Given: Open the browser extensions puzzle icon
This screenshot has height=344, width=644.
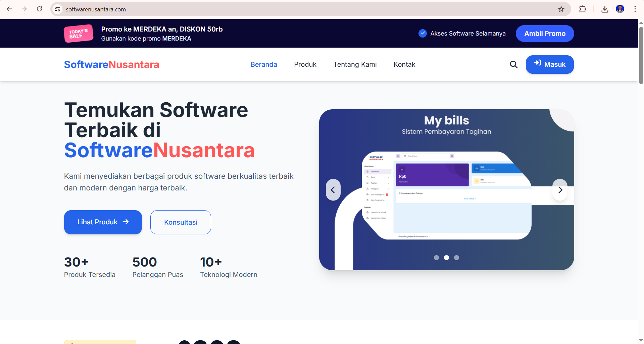Looking at the screenshot, I should click(x=583, y=9).
